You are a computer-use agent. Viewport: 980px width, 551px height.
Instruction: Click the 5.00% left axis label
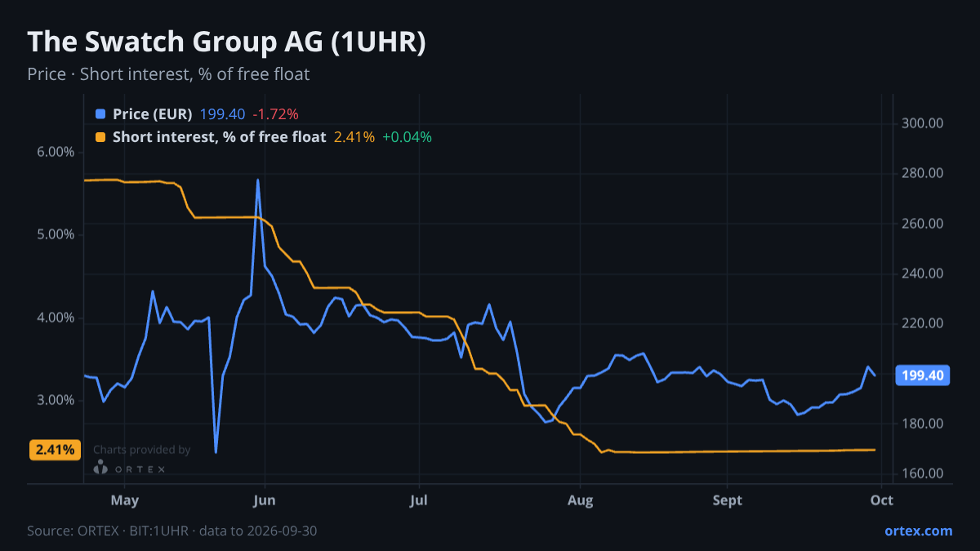pos(55,234)
